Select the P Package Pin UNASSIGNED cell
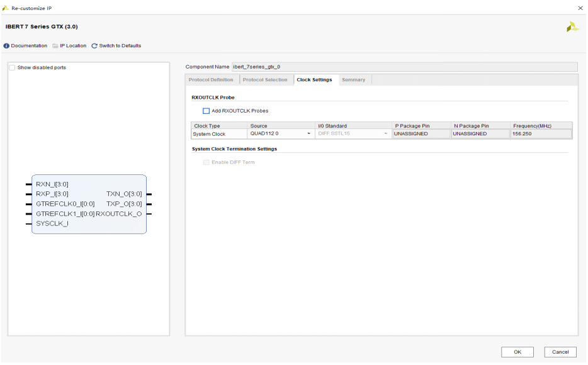This screenshot has height=365, width=588. (x=421, y=134)
